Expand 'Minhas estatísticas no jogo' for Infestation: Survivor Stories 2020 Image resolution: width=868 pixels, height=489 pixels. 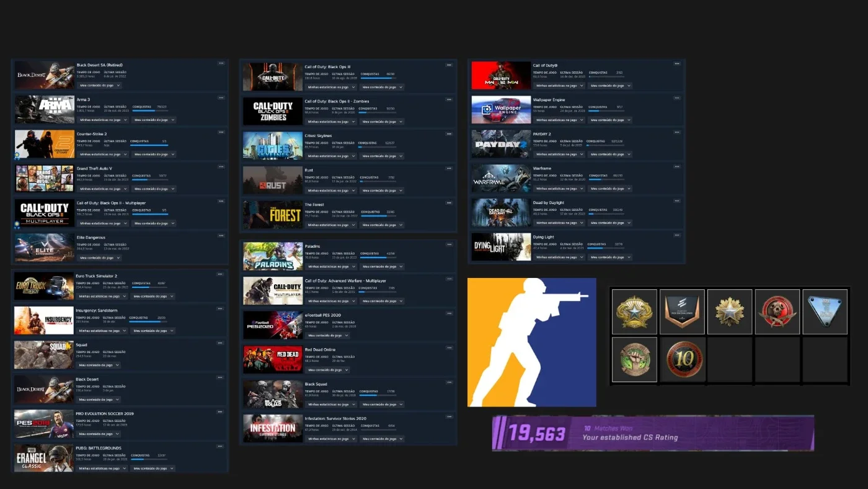point(330,439)
